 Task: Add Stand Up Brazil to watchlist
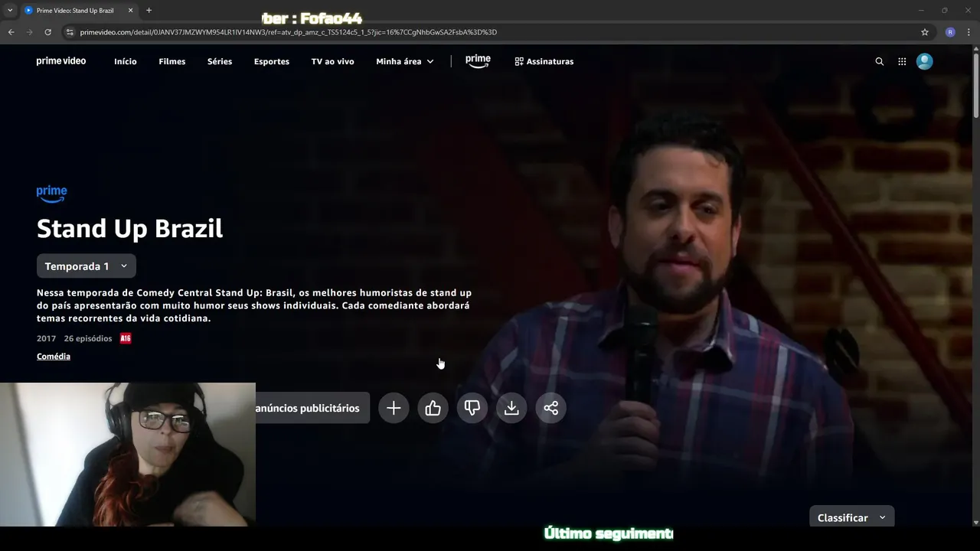pos(394,408)
